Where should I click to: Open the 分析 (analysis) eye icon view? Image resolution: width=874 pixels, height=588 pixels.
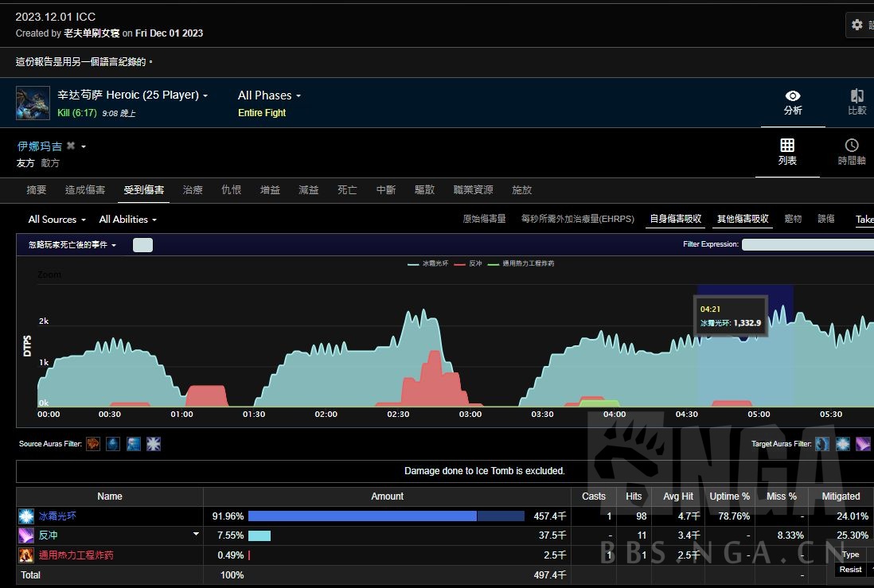[x=793, y=96]
